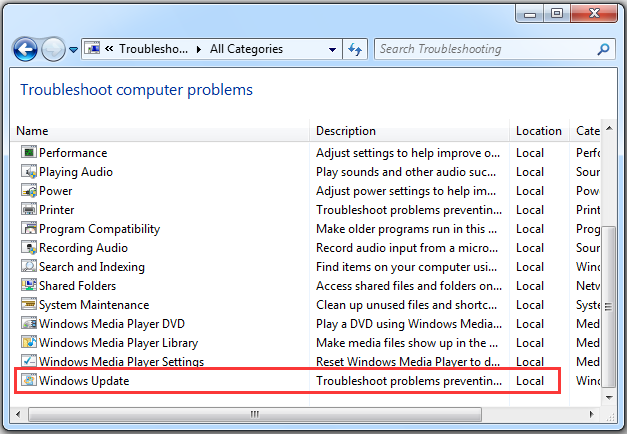Click the vertical scrollbar thumb
This screenshot has width=627, height=434.
point(609,306)
